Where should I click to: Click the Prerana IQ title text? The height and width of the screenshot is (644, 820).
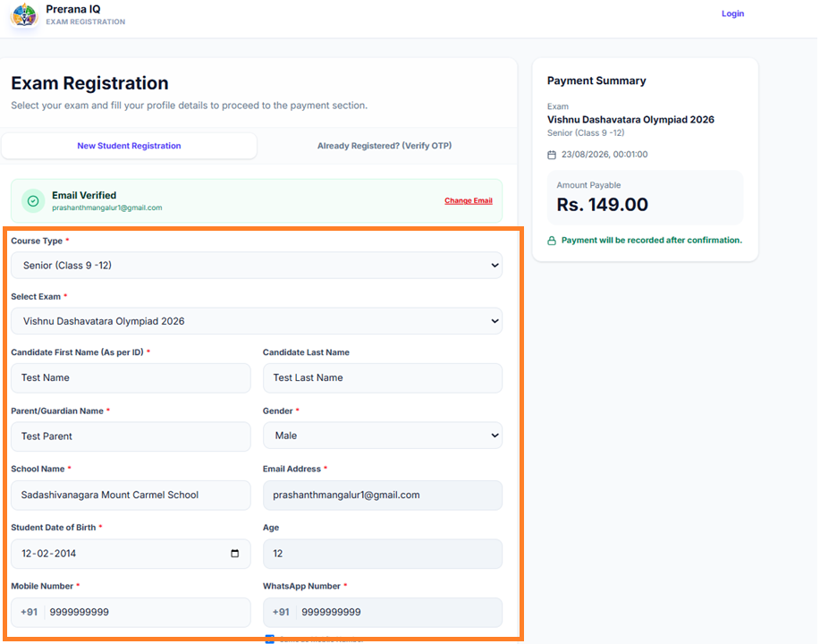[x=73, y=10]
